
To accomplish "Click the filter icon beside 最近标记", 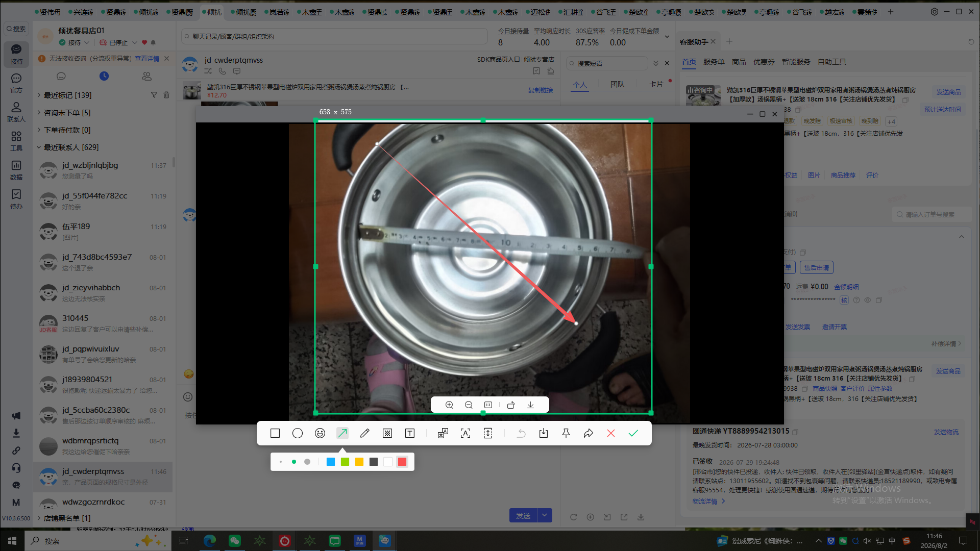I will coord(154,95).
